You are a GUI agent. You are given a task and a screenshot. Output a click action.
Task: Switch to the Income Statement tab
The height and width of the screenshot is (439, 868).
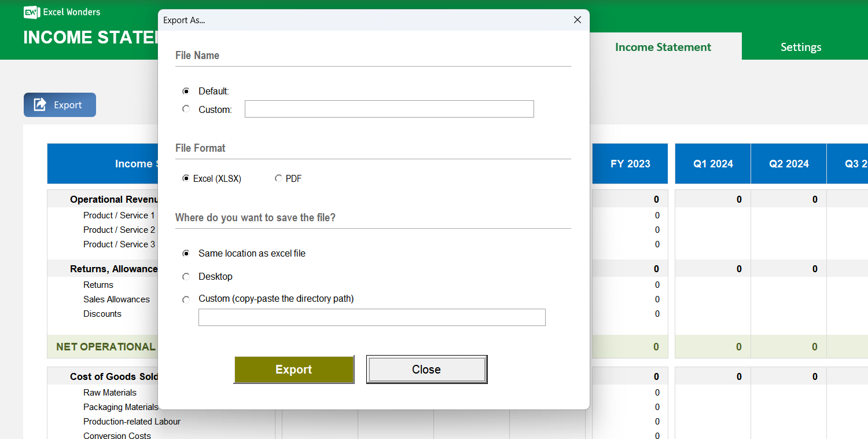(663, 47)
